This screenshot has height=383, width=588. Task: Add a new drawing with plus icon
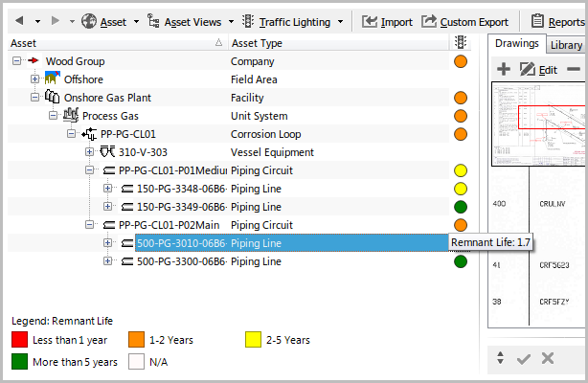[504, 69]
